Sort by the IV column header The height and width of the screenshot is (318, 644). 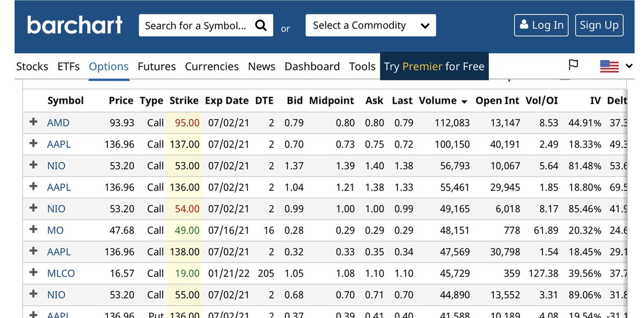pyautogui.click(x=595, y=100)
